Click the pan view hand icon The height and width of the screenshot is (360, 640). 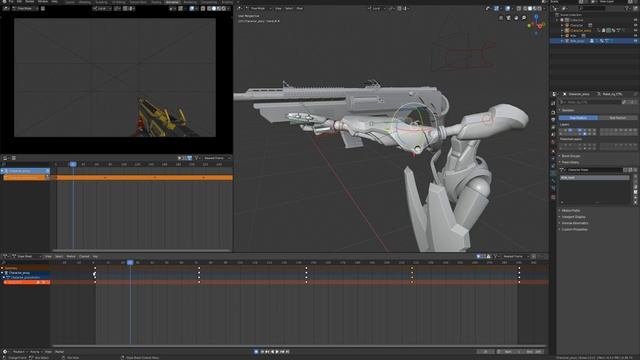click(516, 18)
